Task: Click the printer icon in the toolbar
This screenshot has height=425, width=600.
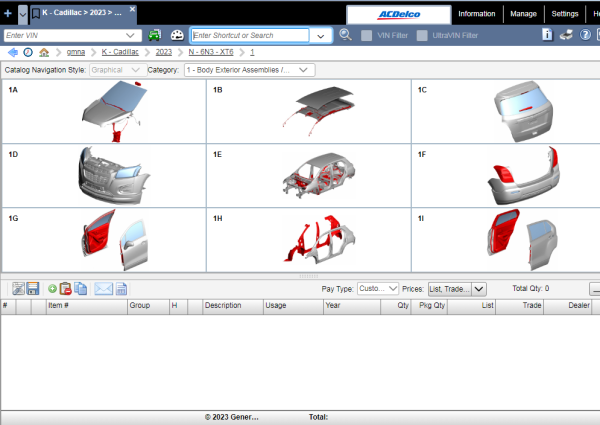Action: 566,35
